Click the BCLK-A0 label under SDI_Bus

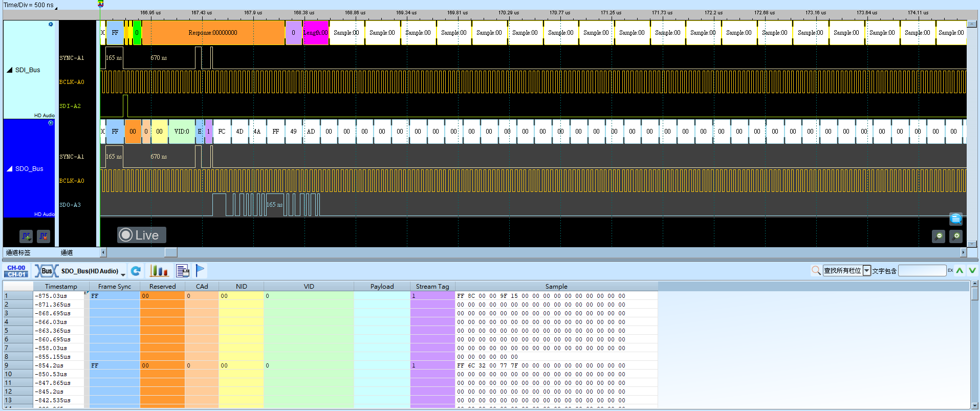pyautogui.click(x=72, y=82)
